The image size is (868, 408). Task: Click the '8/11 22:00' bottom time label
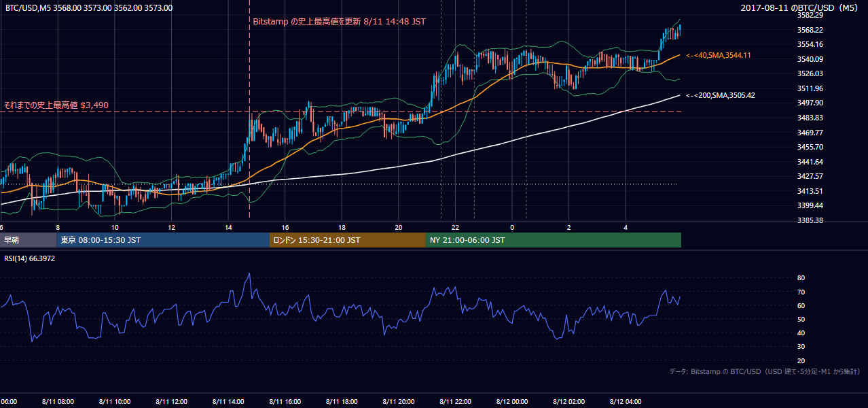point(455,402)
